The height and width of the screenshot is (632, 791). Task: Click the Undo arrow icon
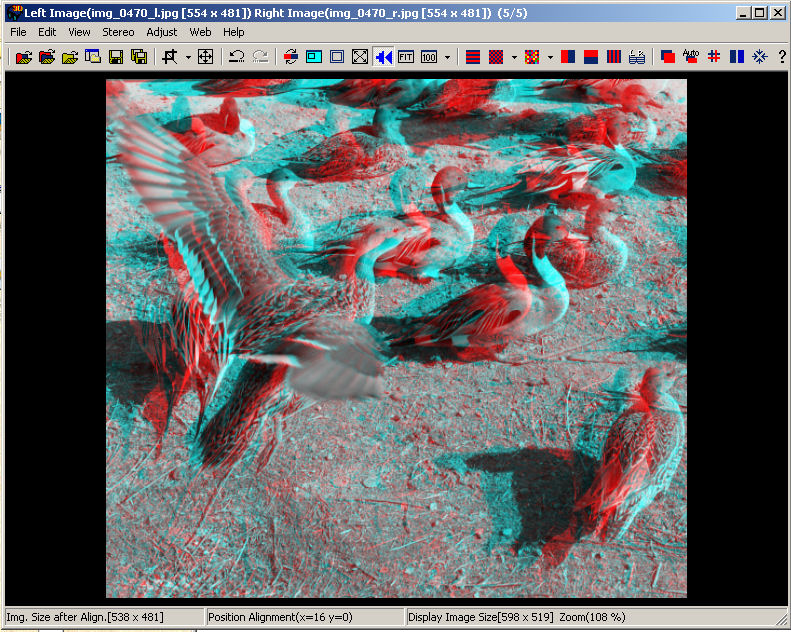[236, 57]
